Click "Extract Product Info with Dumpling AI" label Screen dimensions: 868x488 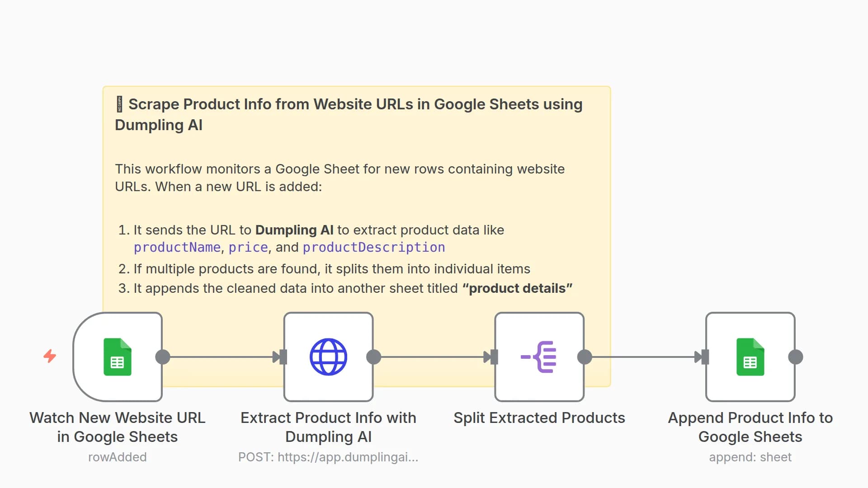(x=328, y=427)
